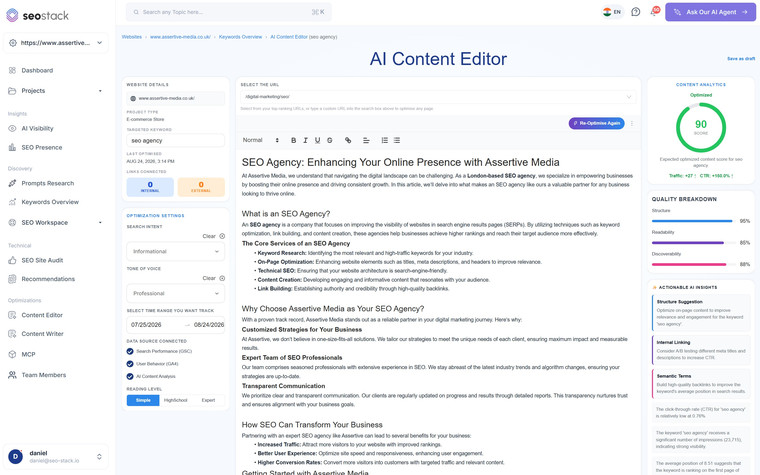Click the Projects folder icon
Image resolution: width=760 pixels, height=475 pixels.
click(x=12, y=91)
